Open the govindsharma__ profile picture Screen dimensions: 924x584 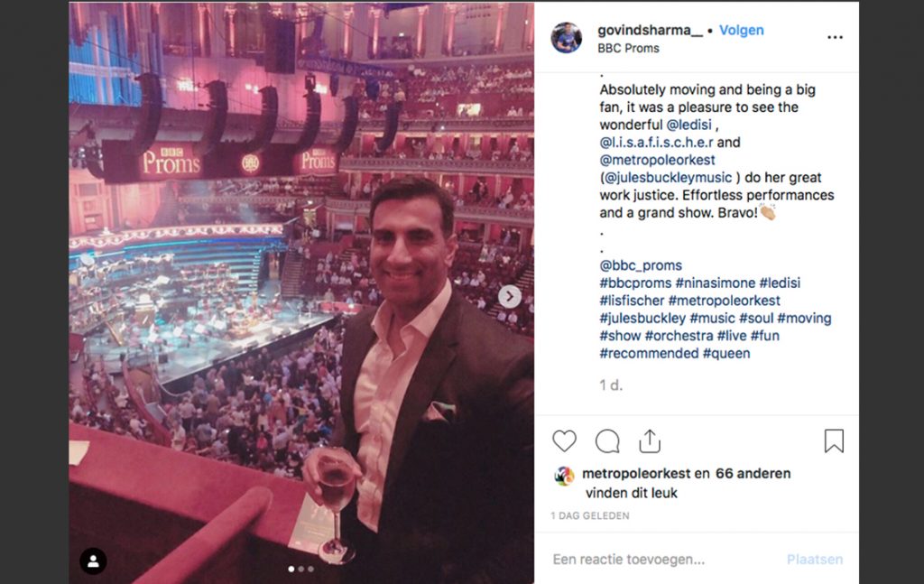click(567, 38)
